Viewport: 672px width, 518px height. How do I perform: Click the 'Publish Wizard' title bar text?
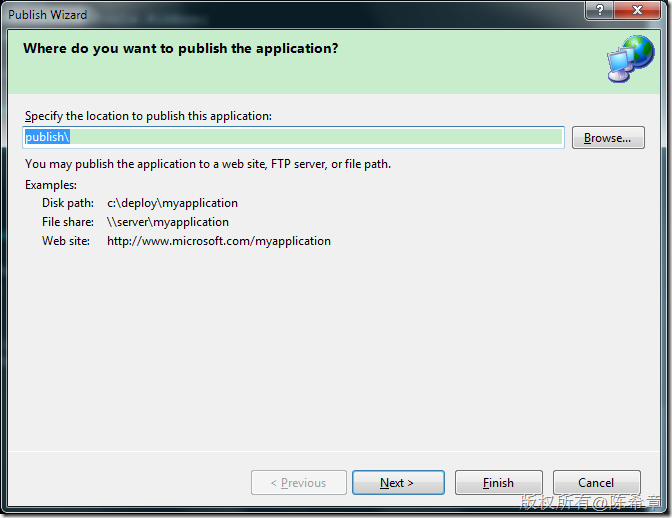coord(48,15)
